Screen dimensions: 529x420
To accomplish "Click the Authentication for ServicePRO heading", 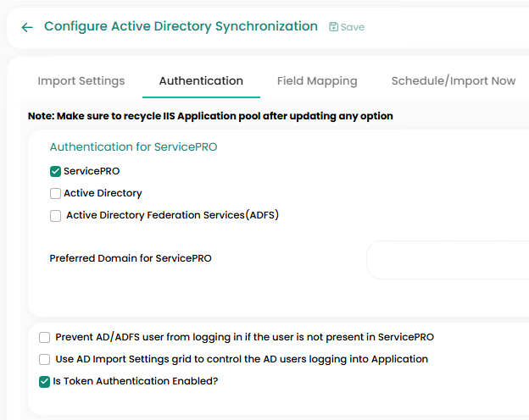I will coord(133,147).
